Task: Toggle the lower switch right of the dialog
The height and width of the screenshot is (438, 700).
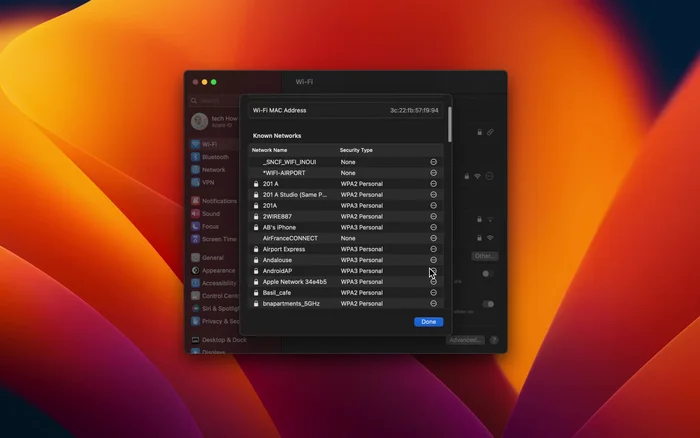Action: pos(488,304)
